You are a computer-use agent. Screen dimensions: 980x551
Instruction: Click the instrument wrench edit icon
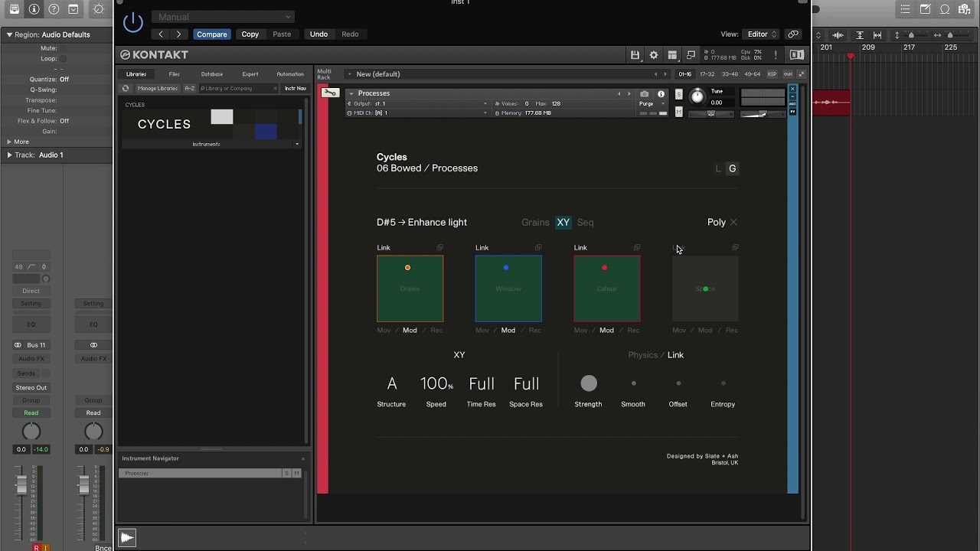(x=330, y=93)
